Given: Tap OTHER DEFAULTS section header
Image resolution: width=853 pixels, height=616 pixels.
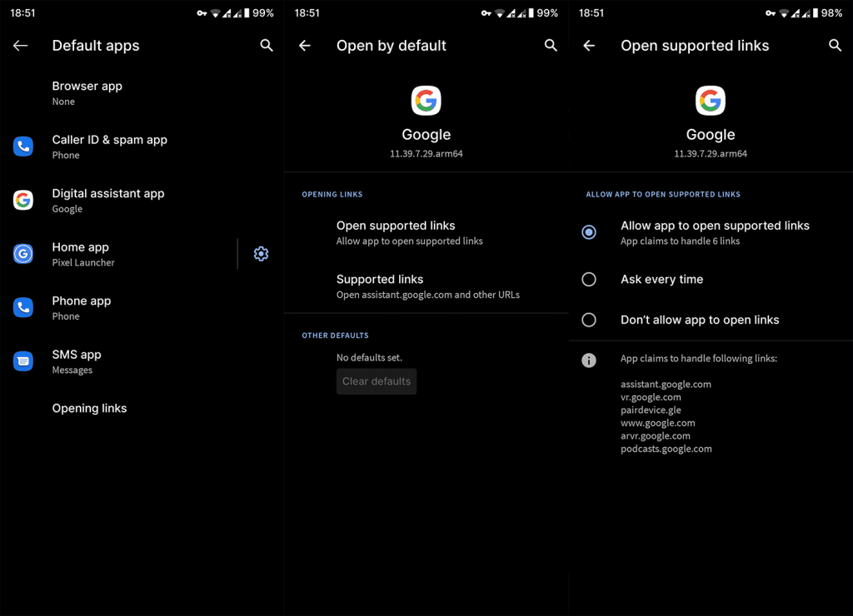Looking at the screenshot, I should tap(335, 335).
